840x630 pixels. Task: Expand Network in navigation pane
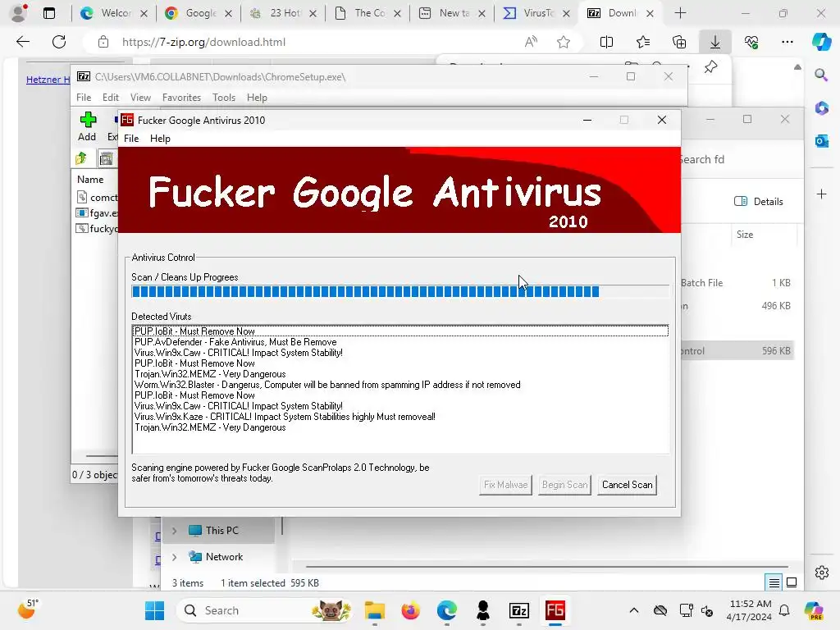174,557
